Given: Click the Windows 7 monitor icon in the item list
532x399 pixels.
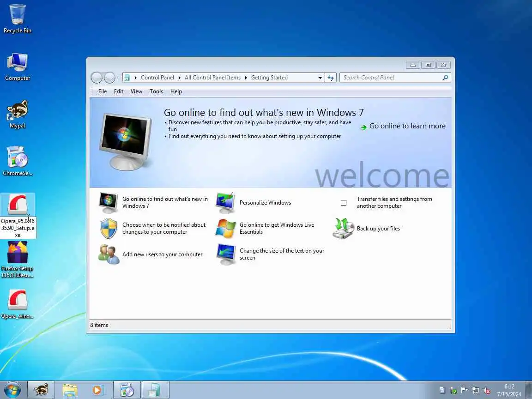Looking at the screenshot, I should (108, 203).
